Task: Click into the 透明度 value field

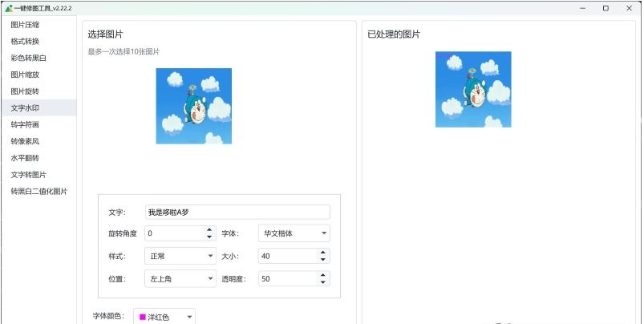Action: [x=287, y=279]
